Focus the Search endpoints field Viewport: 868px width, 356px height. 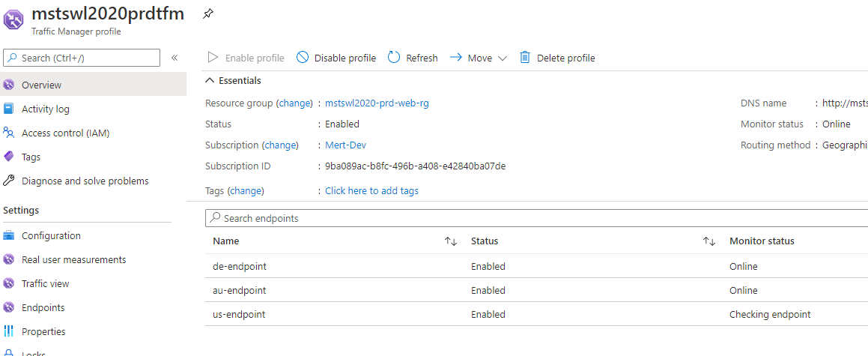(x=536, y=218)
